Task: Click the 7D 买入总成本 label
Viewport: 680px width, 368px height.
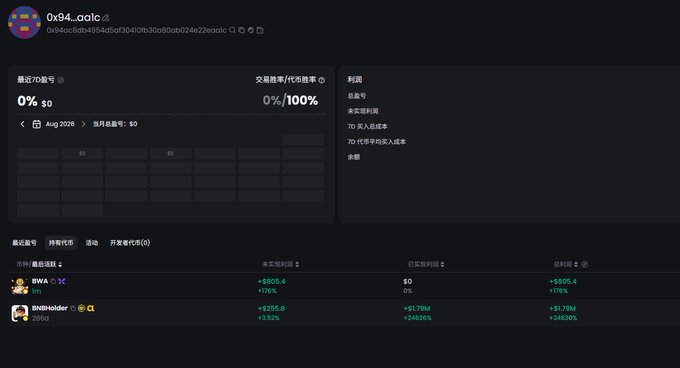Action: coord(367,127)
